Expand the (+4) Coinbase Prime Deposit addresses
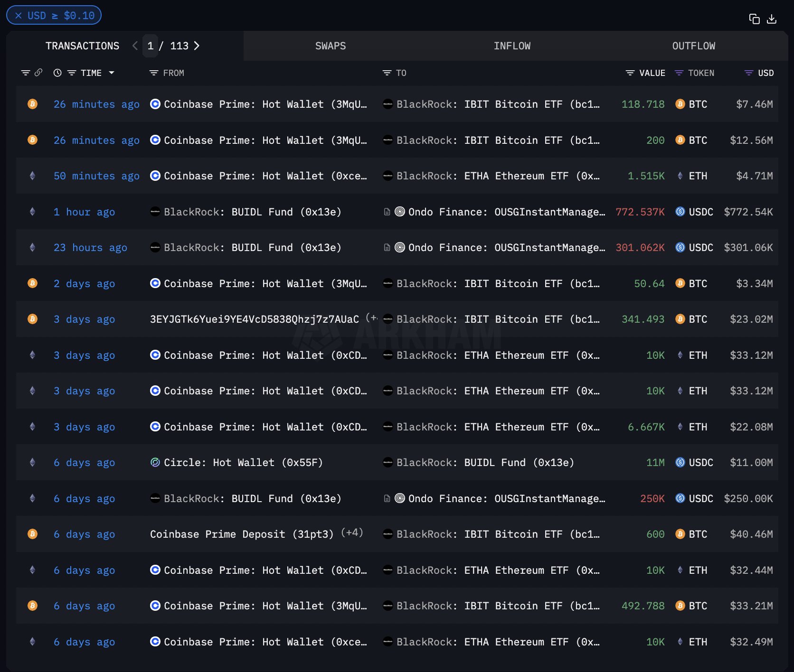Image resolution: width=794 pixels, height=672 pixels. 352,532
